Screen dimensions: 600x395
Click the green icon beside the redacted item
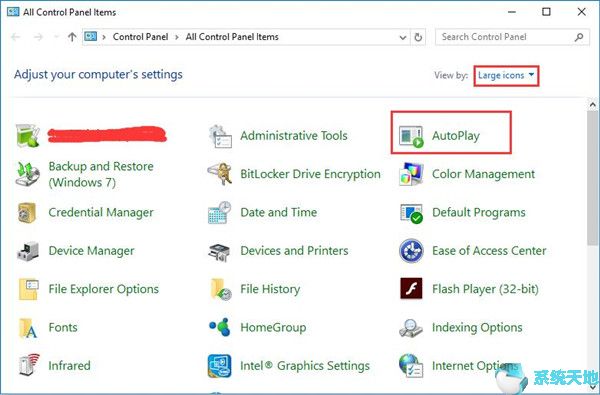point(28,135)
